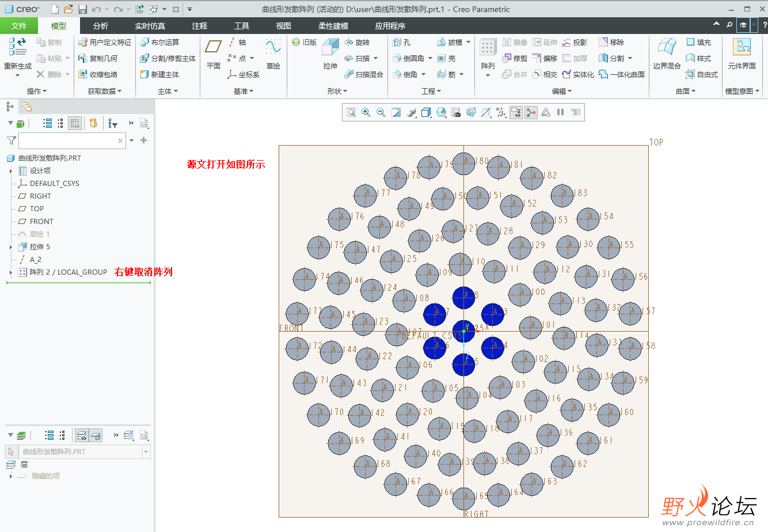Click the Boolean Operations (布尔运算) tool
This screenshot has height=532, width=768.
click(x=159, y=42)
